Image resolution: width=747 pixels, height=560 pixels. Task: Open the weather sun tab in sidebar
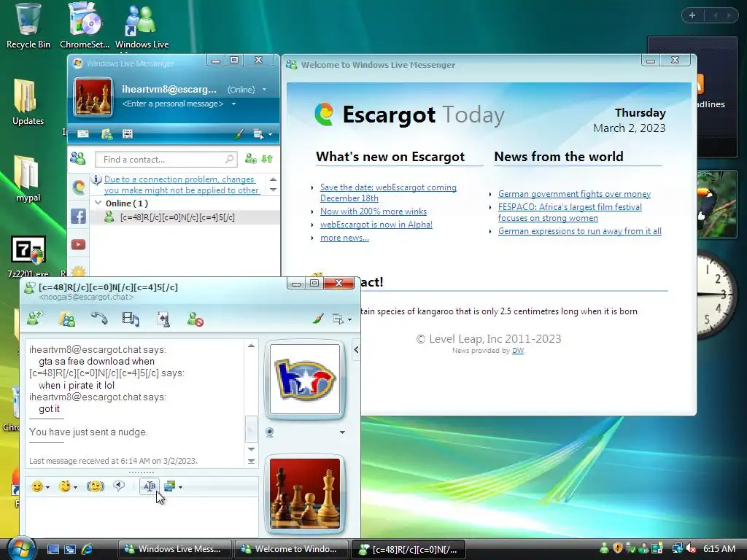coord(79,272)
